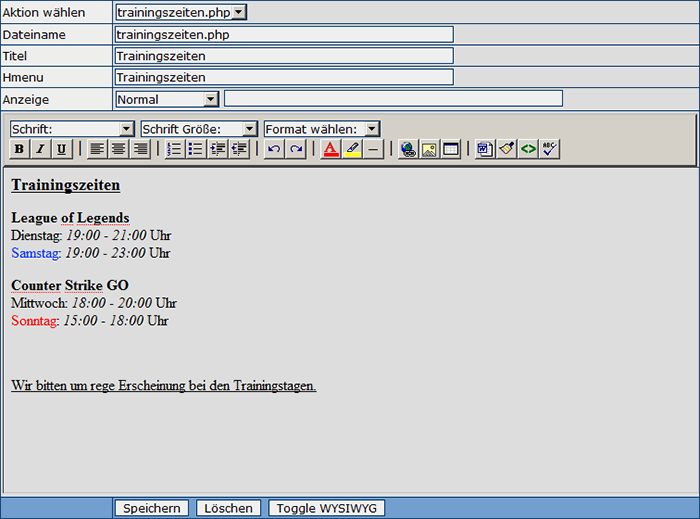The width and height of the screenshot is (700, 519).
Task: Click the Dienstag line in editor
Action: (x=91, y=235)
